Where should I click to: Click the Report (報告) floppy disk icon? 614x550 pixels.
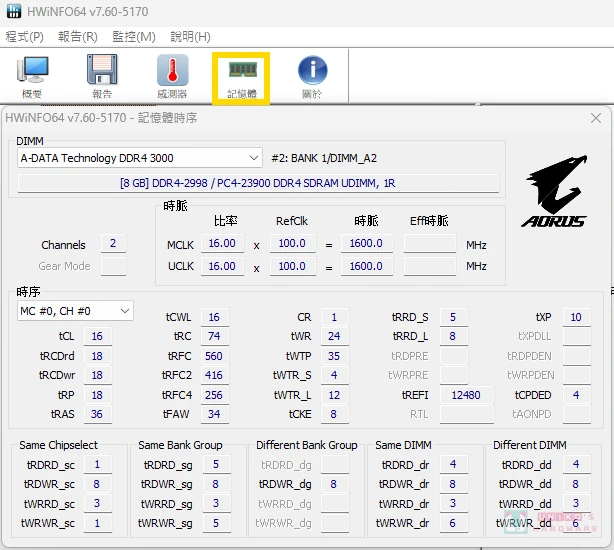pyautogui.click(x=102, y=77)
